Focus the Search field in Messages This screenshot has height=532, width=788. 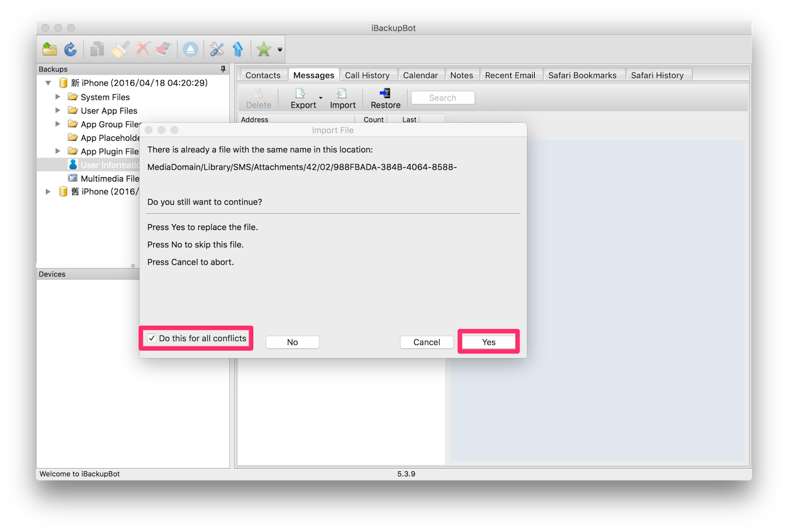443,98
